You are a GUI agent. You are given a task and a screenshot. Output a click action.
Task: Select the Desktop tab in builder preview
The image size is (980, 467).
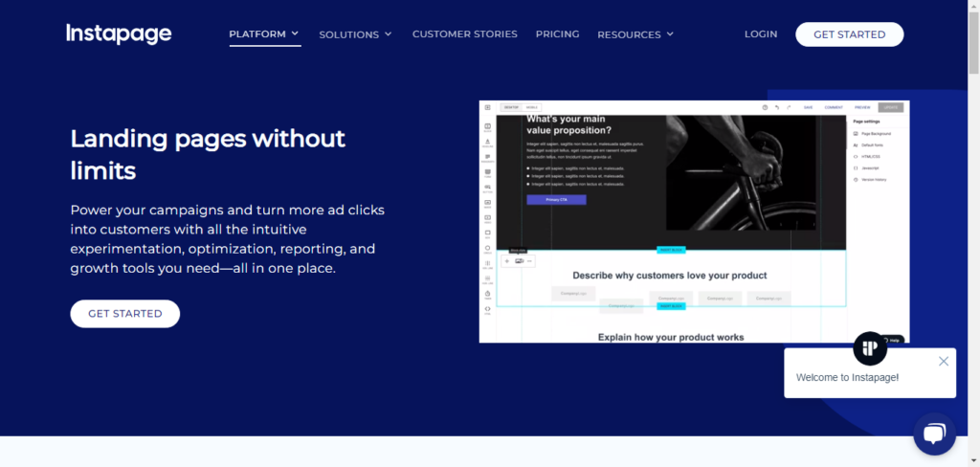point(511,107)
